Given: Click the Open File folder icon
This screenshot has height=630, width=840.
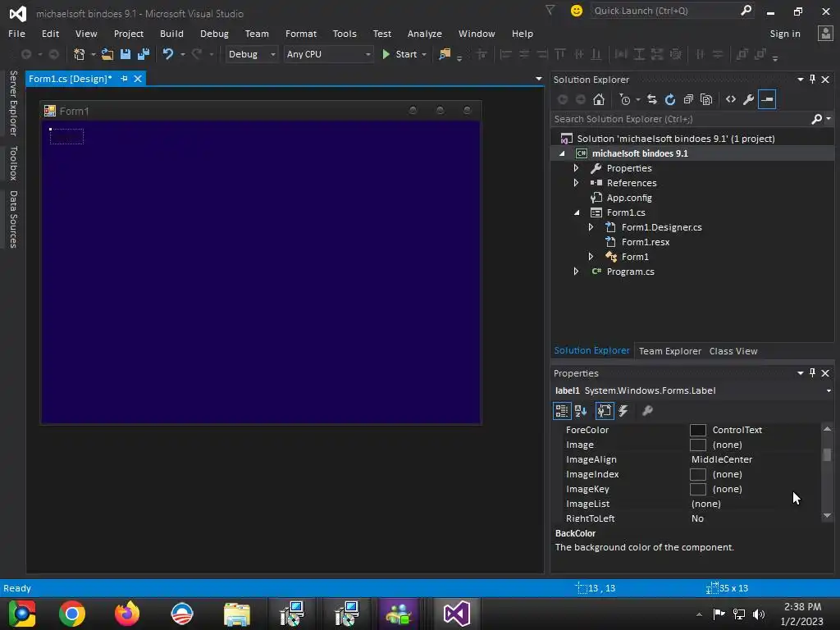Looking at the screenshot, I should 107,54.
